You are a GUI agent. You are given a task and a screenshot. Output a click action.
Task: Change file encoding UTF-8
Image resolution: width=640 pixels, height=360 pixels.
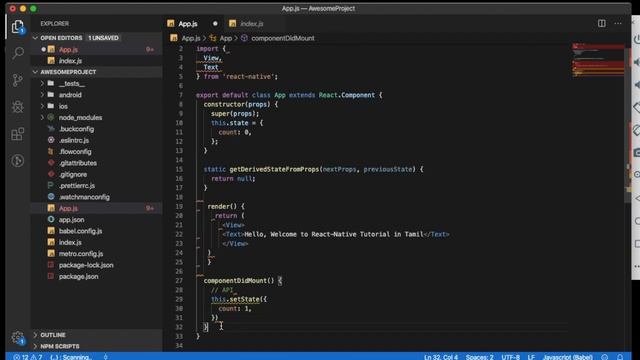coord(511,357)
